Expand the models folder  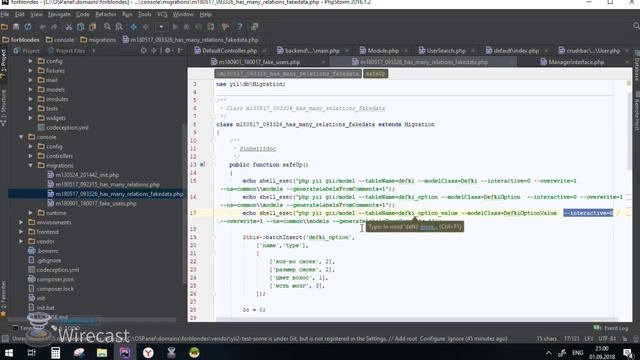point(31,89)
